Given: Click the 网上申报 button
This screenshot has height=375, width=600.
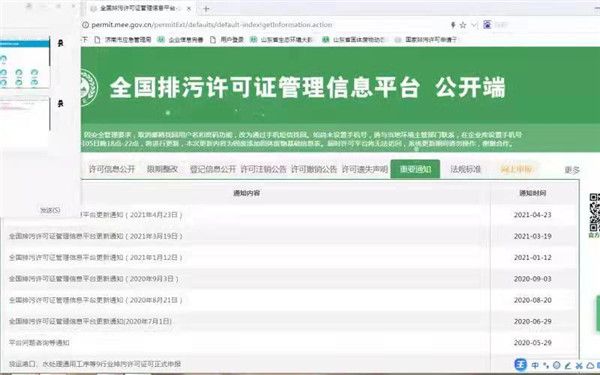Looking at the screenshot, I should (516, 169).
